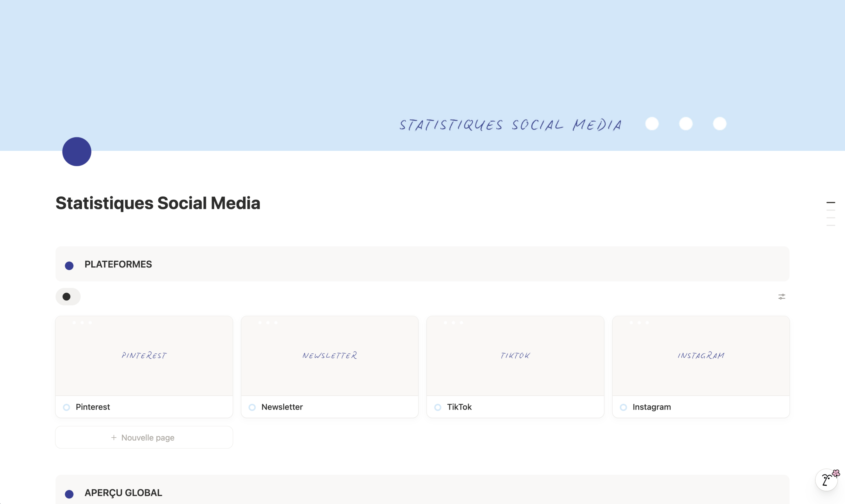Click the circle icon beside TikTok
Image resolution: width=845 pixels, height=504 pixels.
[438, 407]
